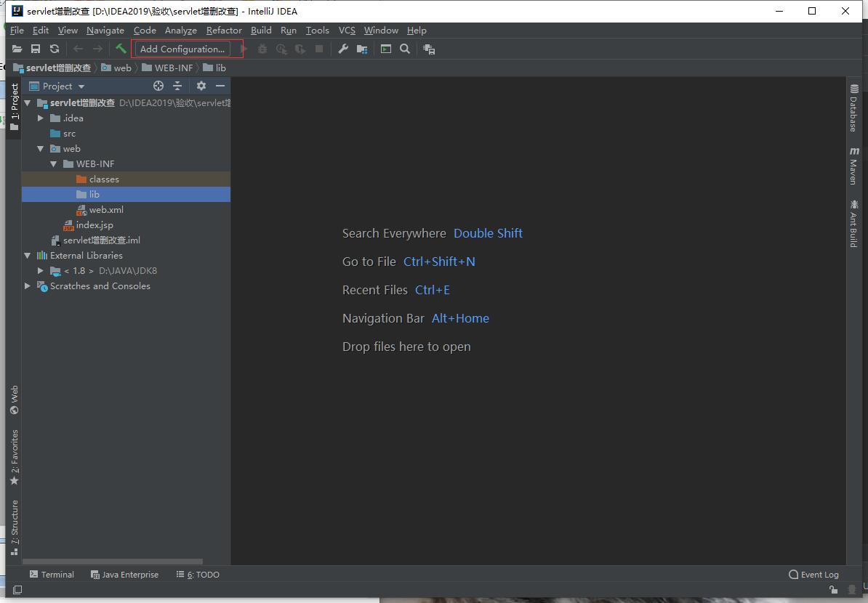The width and height of the screenshot is (868, 603).
Task: Open the Refactor menu
Action: tap(224, 31)
